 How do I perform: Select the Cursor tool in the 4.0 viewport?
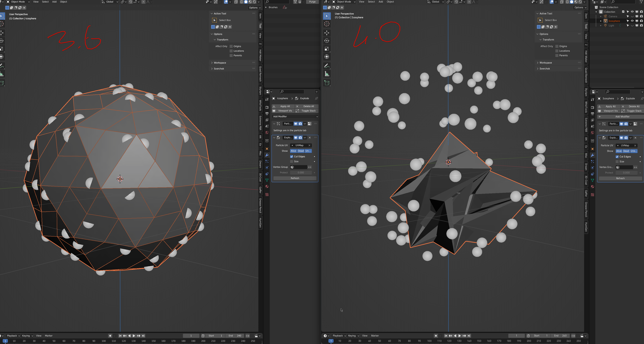(327, 24)
